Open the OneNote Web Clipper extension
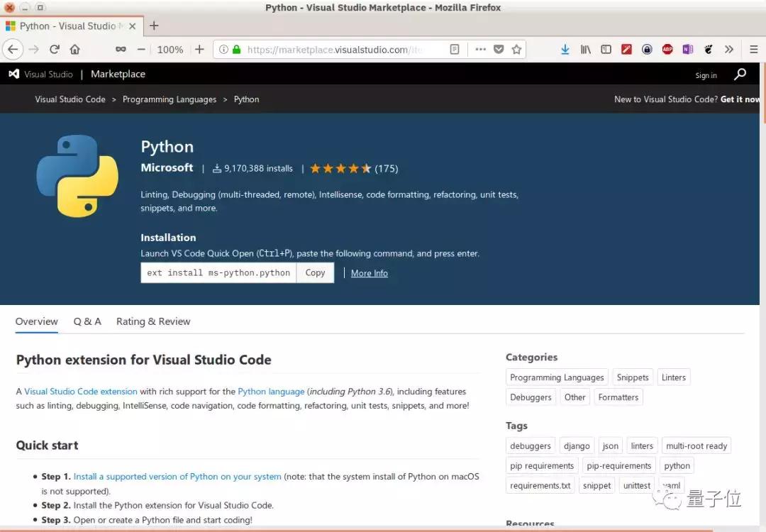Image resolution: width=766 pixels, height=532 pixels. (x=687, y=49)
